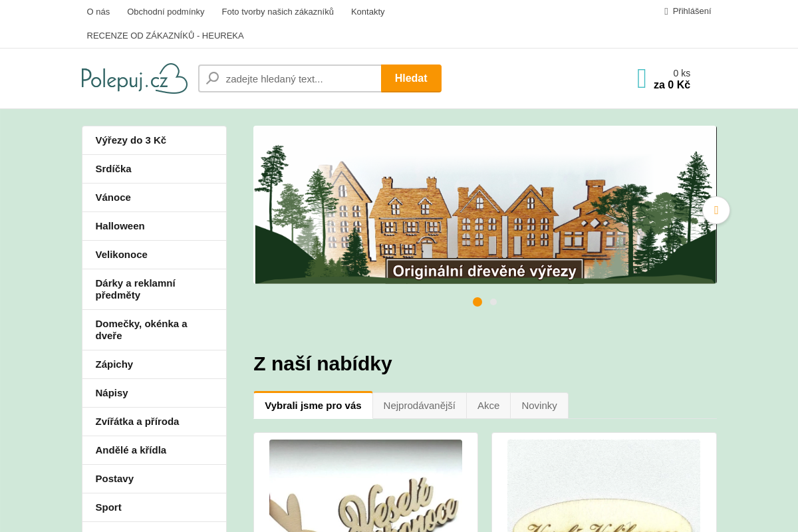Open Dárky a reklamní předměty category
This screenshot has height=532, width=798.
pos(154,289)
